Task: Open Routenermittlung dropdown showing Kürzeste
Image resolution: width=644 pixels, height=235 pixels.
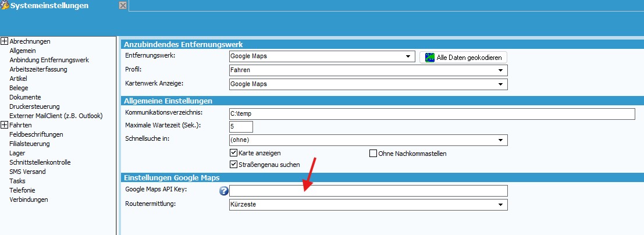Action: point(501,205)
